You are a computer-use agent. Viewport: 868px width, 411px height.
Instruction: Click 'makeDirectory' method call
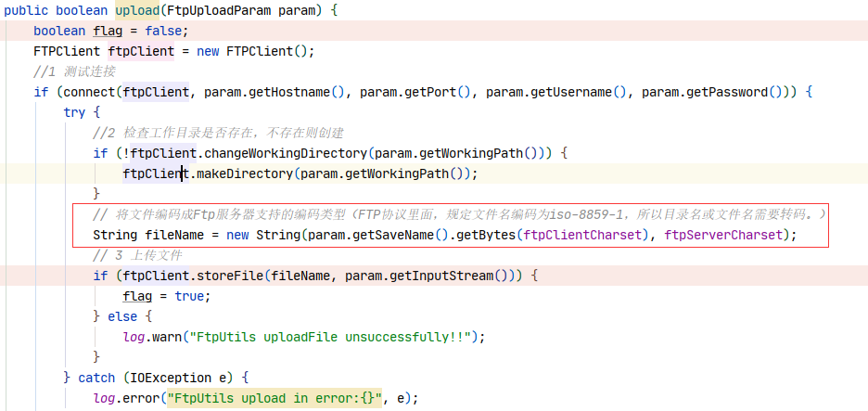click(x=244, y=173)
